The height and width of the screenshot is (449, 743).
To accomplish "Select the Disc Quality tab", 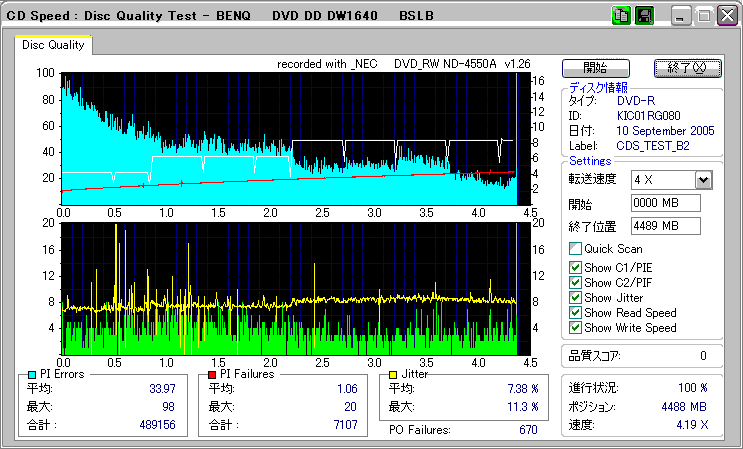I will 53,45.
